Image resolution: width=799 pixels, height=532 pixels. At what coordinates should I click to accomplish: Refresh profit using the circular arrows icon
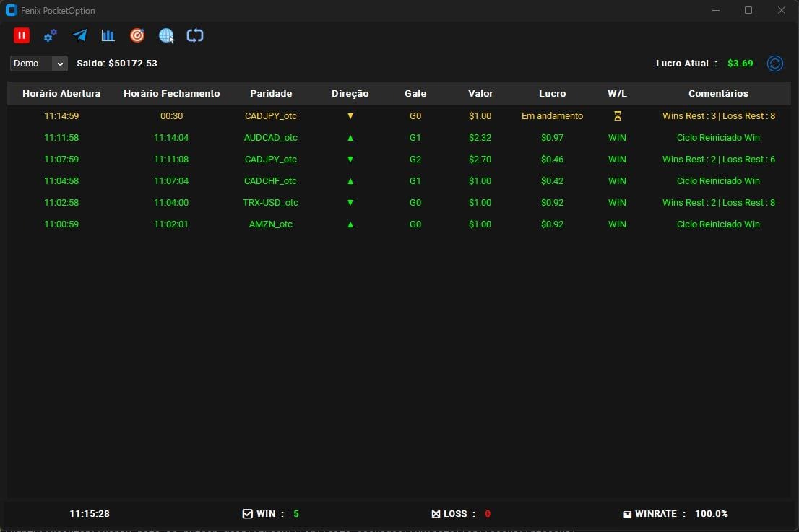[775, 64]
